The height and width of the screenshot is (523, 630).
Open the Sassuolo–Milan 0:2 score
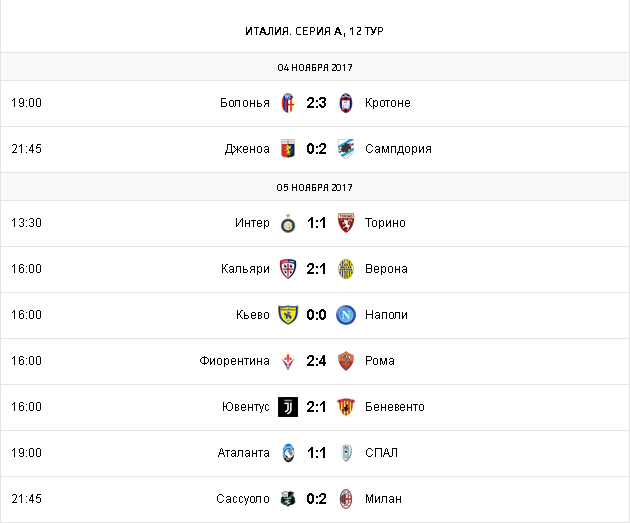[317, 499]
